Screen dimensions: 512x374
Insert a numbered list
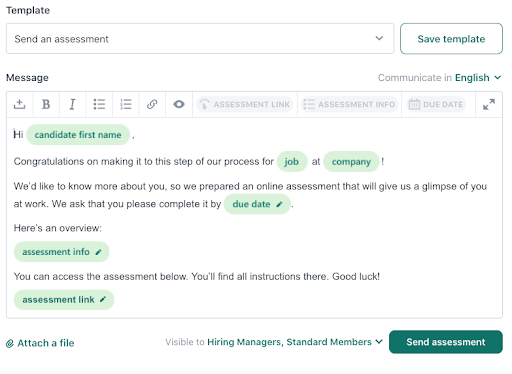(126, 104)
